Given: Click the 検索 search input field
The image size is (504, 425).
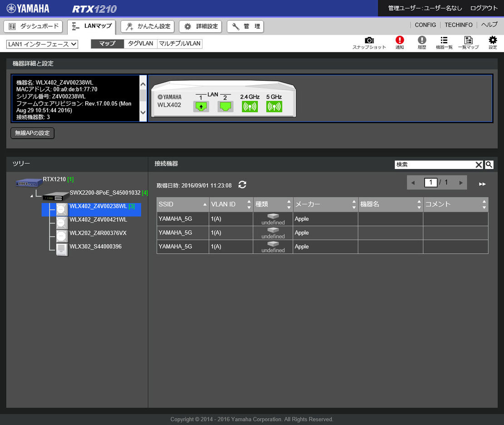Looking at the screenshot, I should pyautogui.click(x=435, y=165).
